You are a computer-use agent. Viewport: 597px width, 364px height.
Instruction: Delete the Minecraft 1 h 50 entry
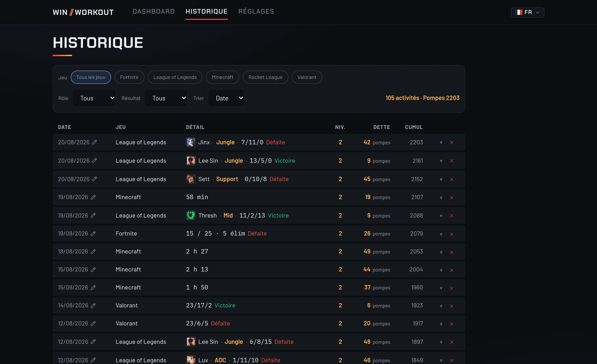pyautogui.click(x=452, y=288)
